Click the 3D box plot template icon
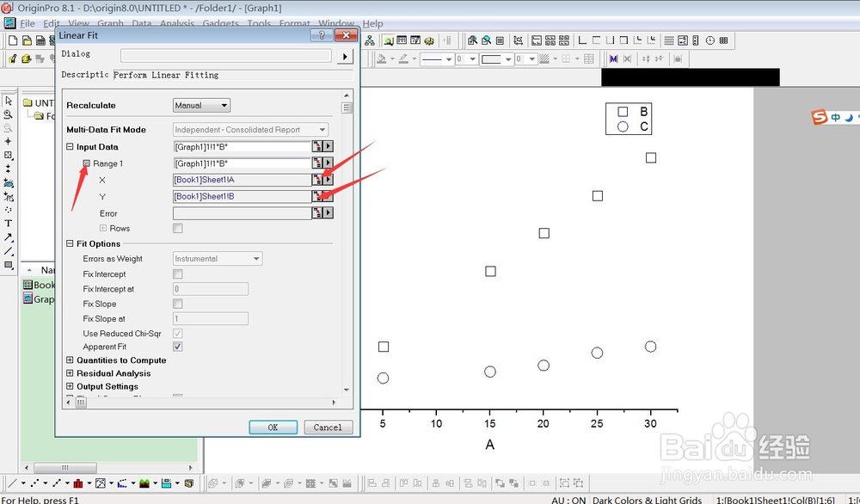Screen dimensions: 860x504 (188, 483)
